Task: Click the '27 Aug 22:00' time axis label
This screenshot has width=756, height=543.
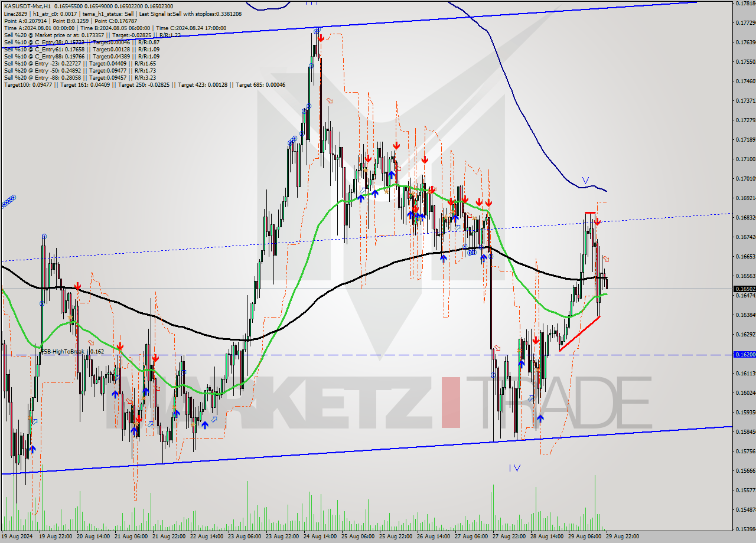Action: [x=509, y=537]
